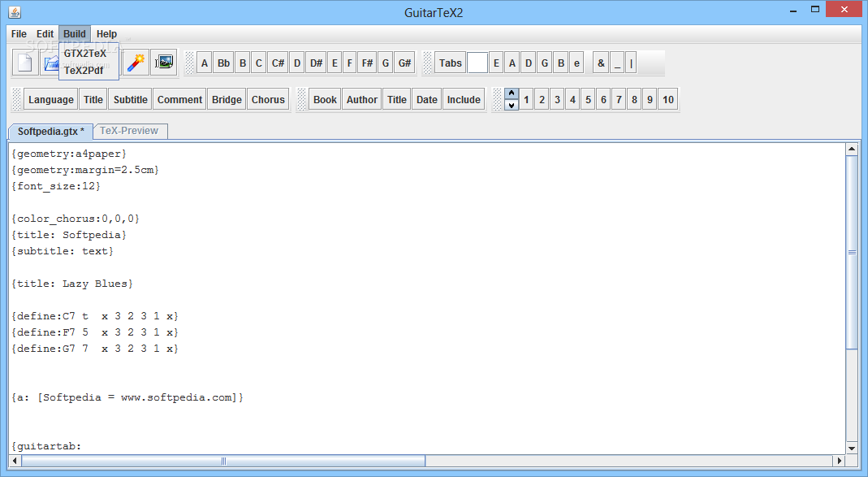Click fret number 10 button
868x477 pixels.
tap(668, 100)
